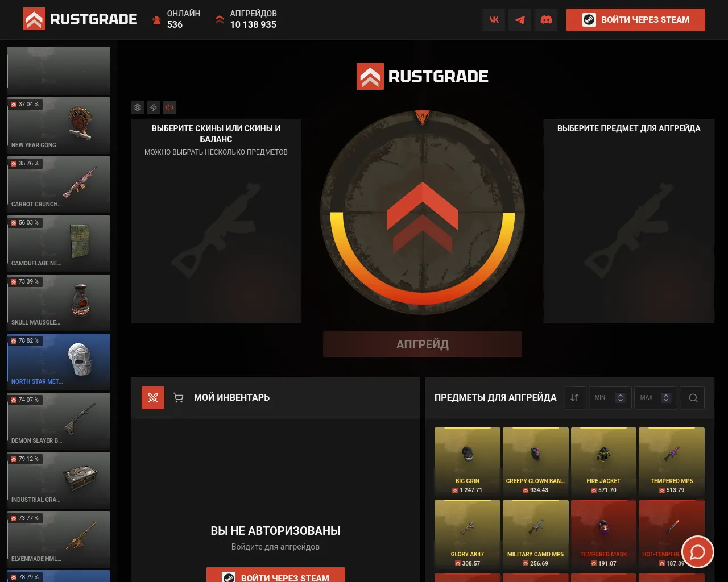Image resolution: width=728 pixels, height=582 pixels.
Task: Click the MAX price stepper arrows
Action: tap(666, 398)
